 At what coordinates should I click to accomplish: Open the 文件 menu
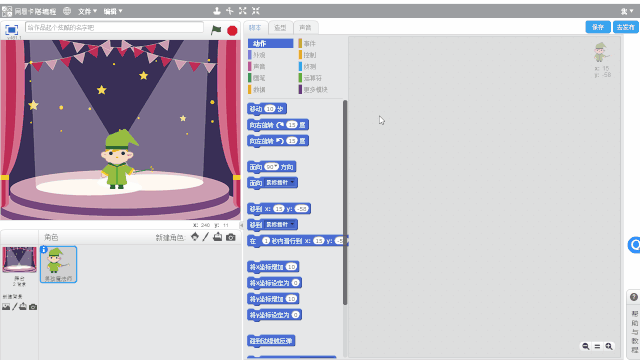pyautogui.click(x=87, y=11)
